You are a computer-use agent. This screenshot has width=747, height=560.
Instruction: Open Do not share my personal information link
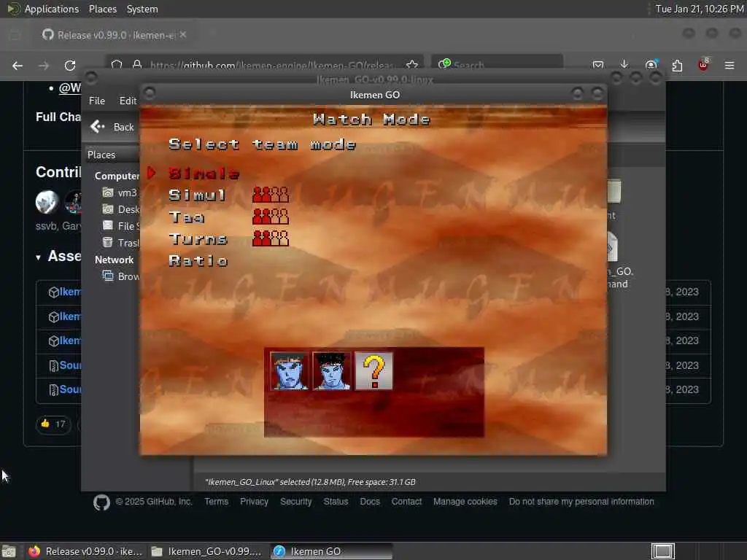coord(581,502)
